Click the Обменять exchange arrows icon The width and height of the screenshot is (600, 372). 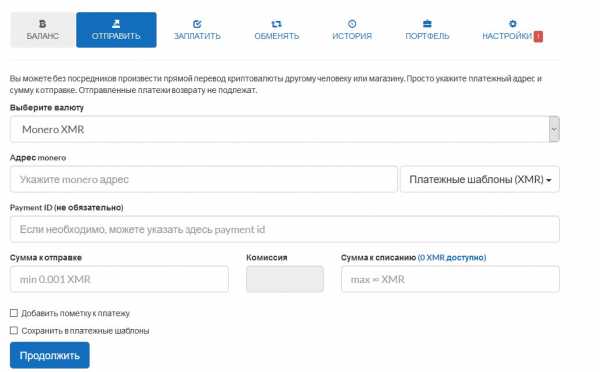(x=276, y=24)
